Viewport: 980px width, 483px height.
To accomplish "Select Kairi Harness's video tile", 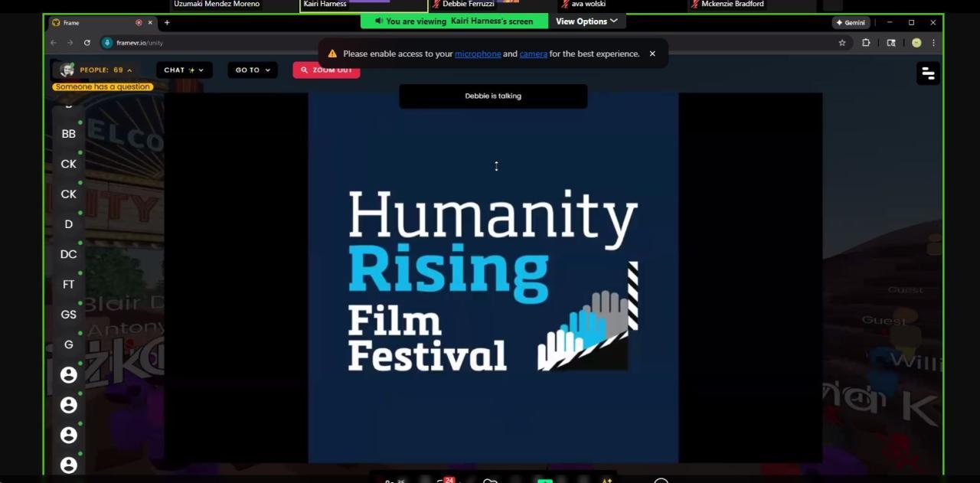I will click(x=364, y=5).
